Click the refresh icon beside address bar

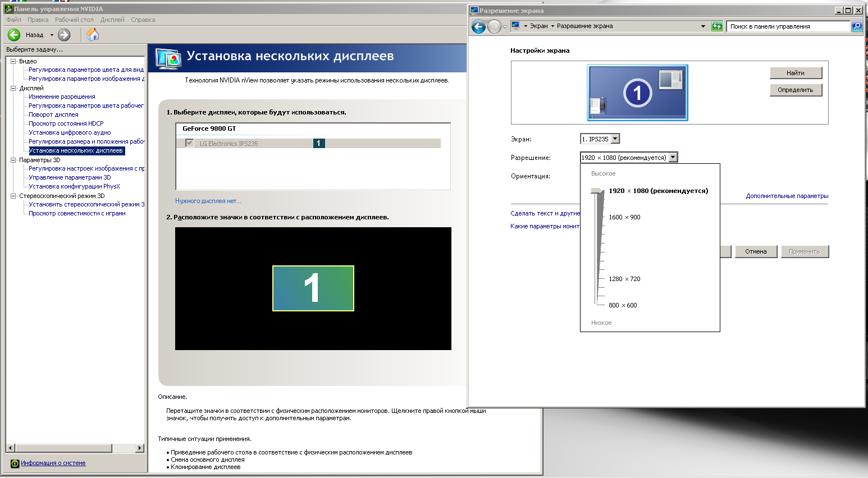pyautogui.click(x=717, y=26)
